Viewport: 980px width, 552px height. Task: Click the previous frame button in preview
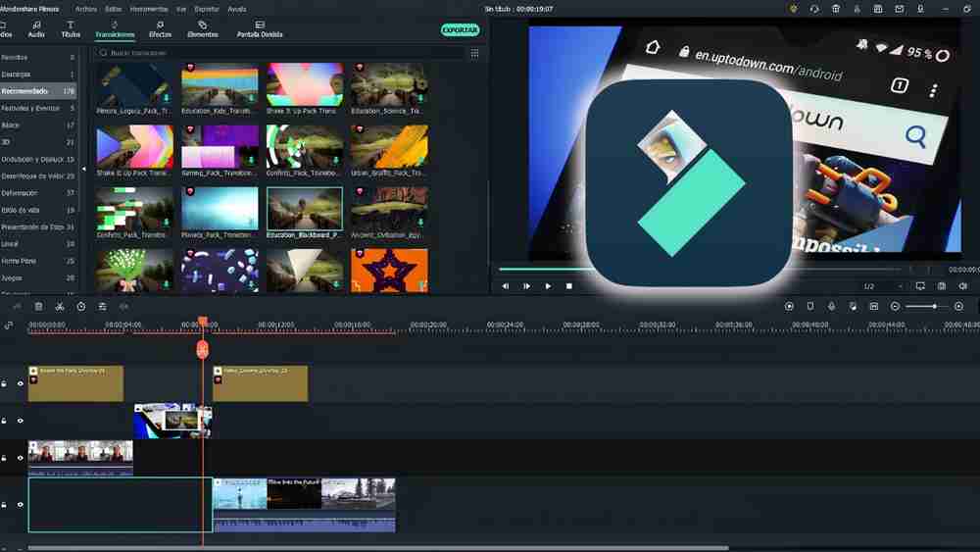[x=505, y=285]
